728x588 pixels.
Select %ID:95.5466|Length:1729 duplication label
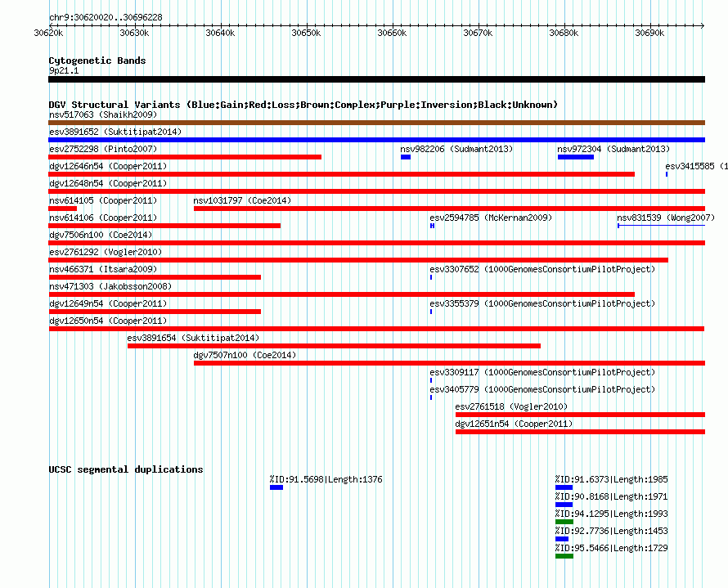[612, 548]
